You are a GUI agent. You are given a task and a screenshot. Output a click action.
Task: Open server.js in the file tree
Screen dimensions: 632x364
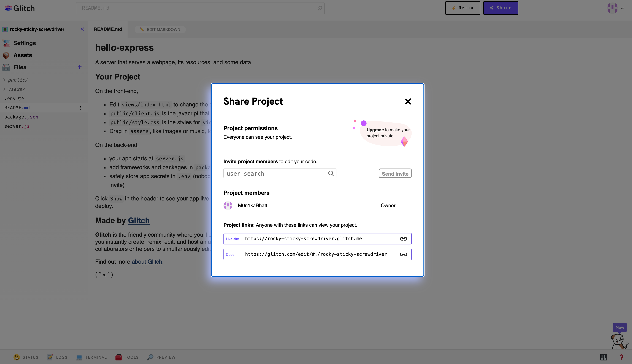point(17,126)
